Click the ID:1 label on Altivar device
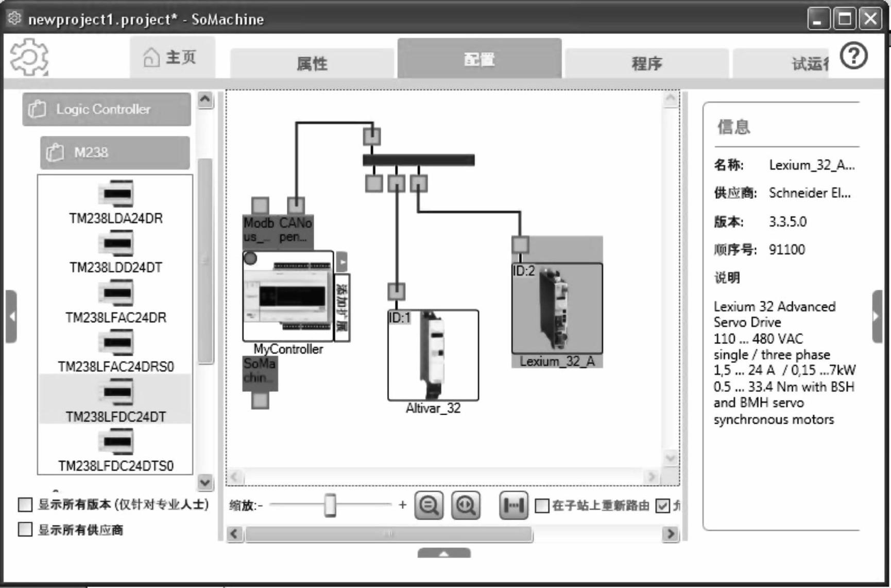891x588 pixels. (400, 318)
